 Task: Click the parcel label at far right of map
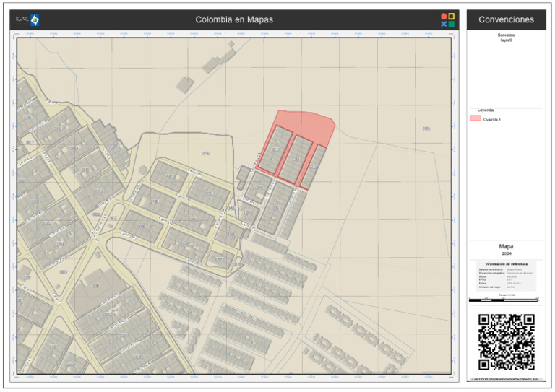[x=426, y=129]
